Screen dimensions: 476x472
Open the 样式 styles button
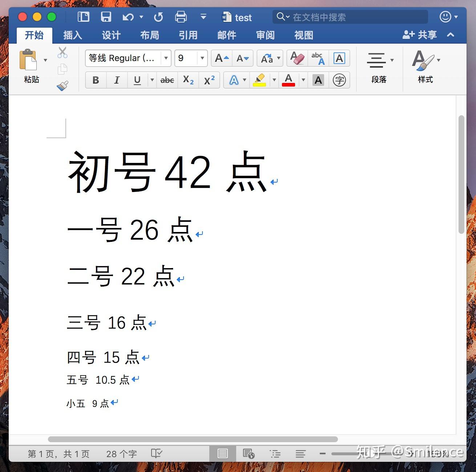(425, 67)
